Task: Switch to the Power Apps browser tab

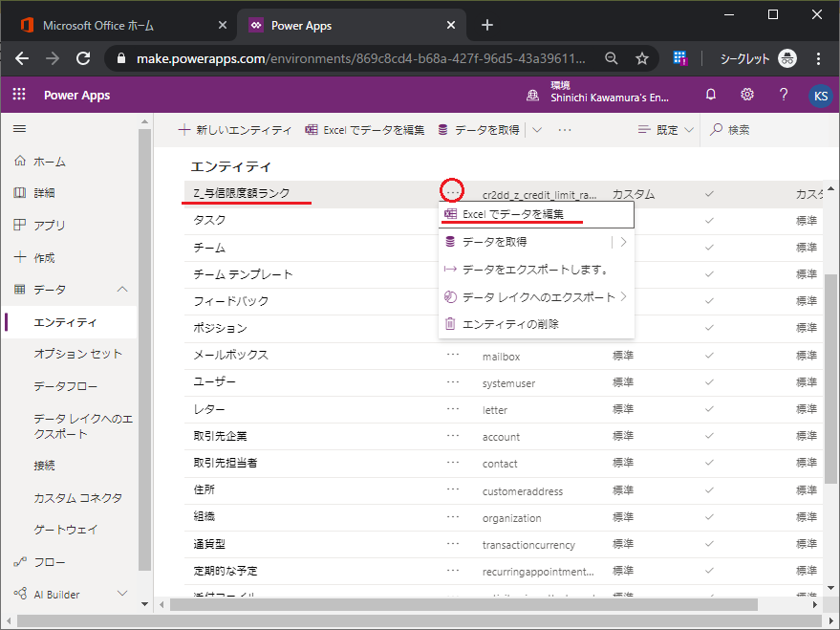Action: coord(351,25)
